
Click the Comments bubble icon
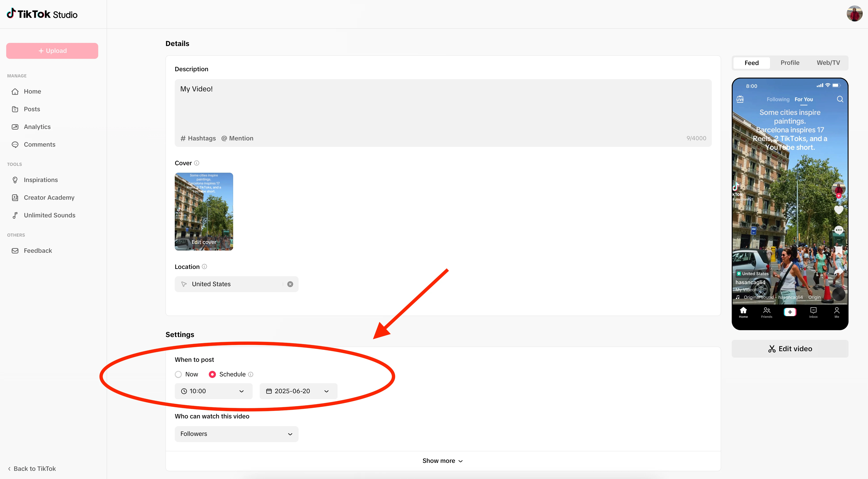pos(15,144)
